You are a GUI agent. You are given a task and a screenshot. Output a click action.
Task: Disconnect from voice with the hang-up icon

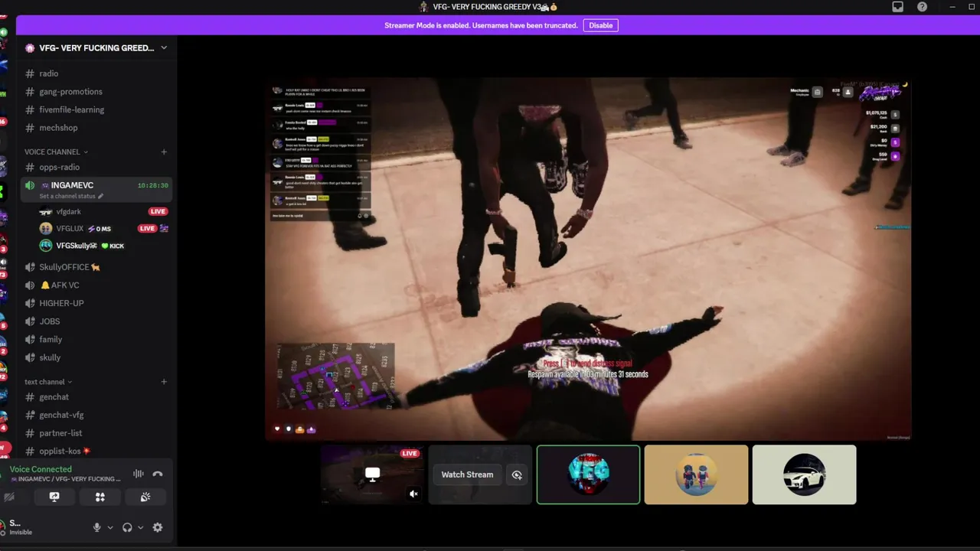[x=158, y=474]
